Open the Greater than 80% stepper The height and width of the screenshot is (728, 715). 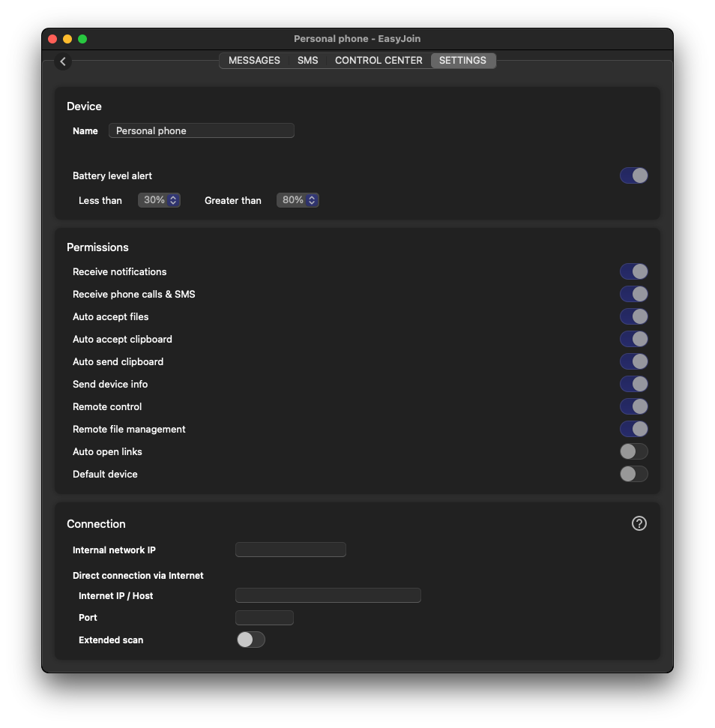coord(298,200)
